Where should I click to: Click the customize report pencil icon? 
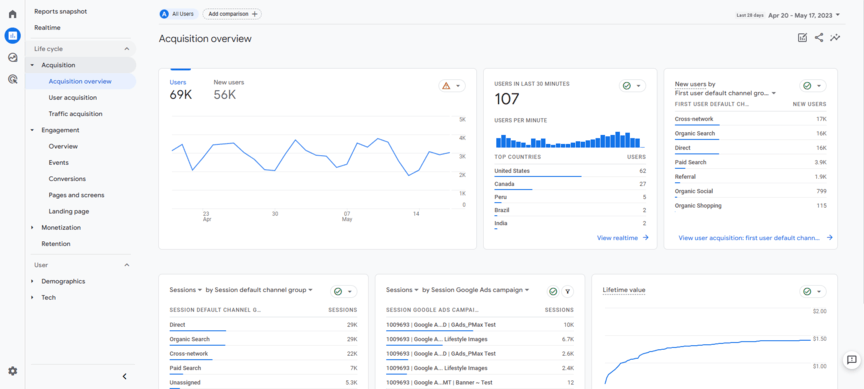[802, 37]
